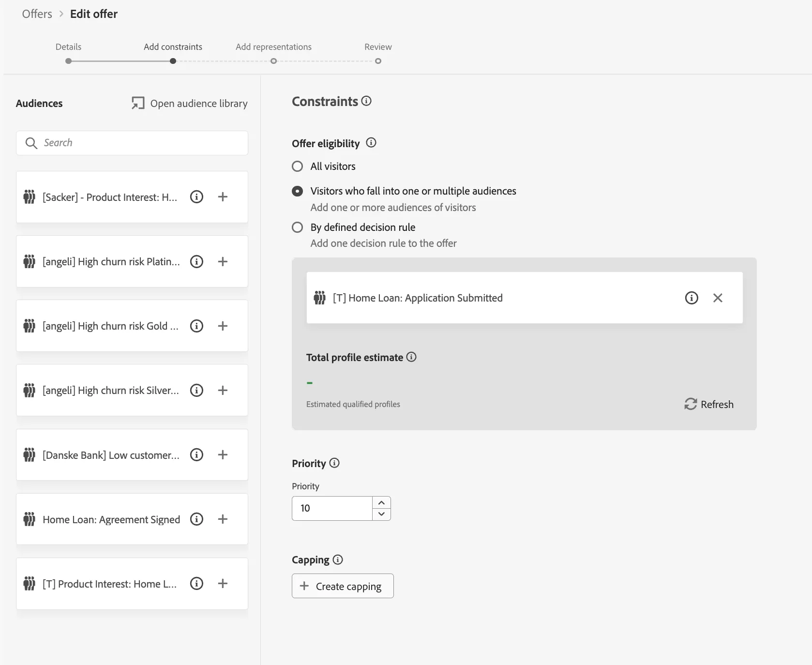Add the High churn risk Platinum audience
The height and width of the screenshot is (665, 812).
[x=223, y=261]
